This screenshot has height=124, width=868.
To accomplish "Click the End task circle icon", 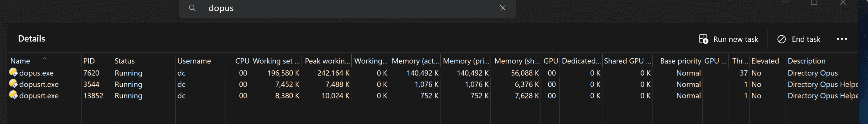I will [x=781, y=39].
